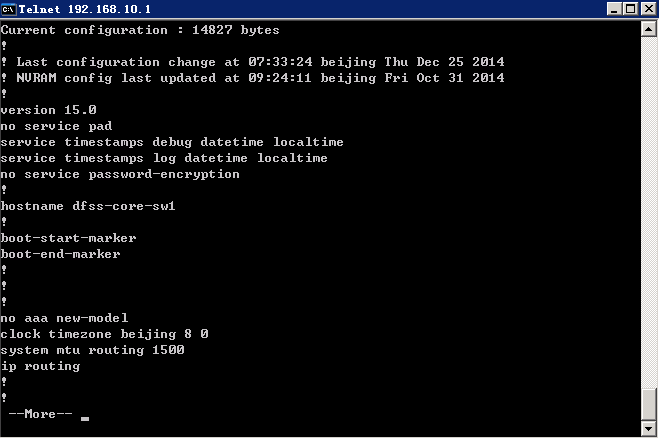This screenshot has width=659, height=439.
Task: Click the title text 'Telnet 192.168.10.1'
Action: coord(84,9)
